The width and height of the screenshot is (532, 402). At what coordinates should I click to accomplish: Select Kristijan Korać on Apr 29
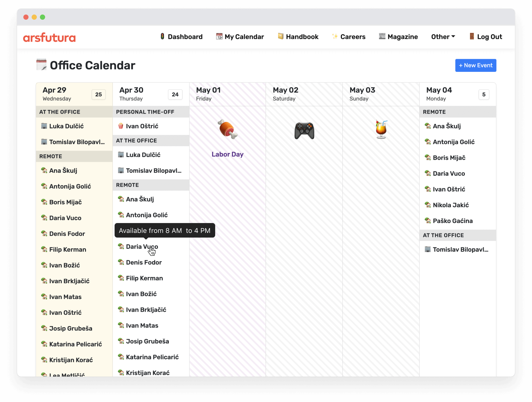[71, 360]
